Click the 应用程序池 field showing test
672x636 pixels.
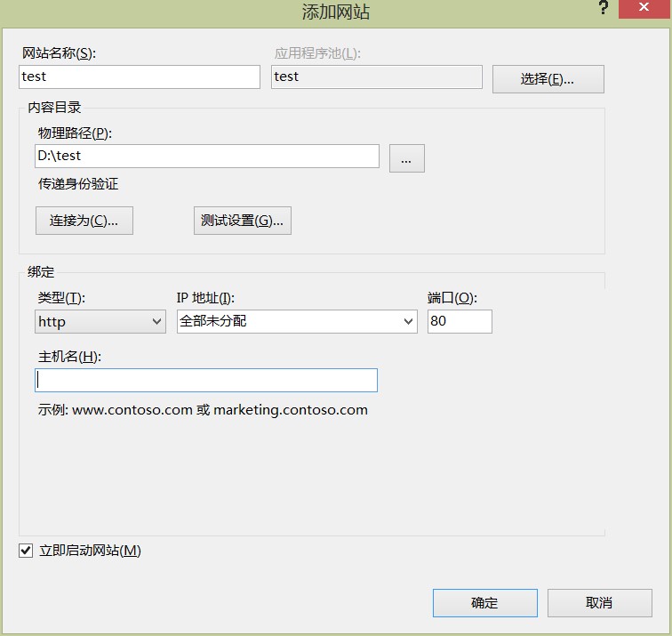click(377, 76)
